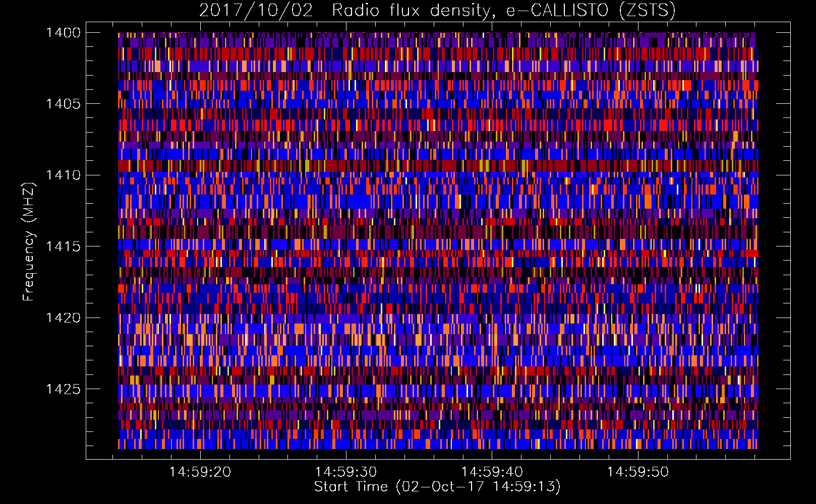The image size is (816, 504).
Task: Select the '1420' frequency axis label
Action: coord(63,318)
